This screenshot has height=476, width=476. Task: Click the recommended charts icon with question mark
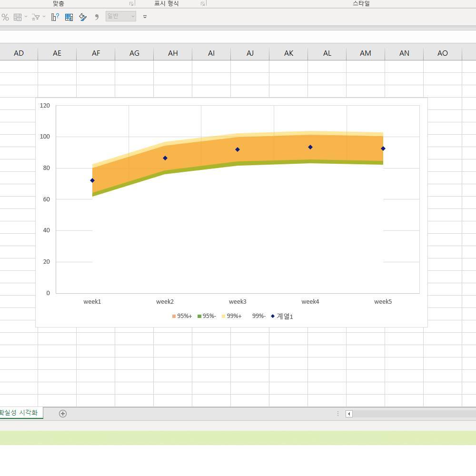click(55, 17)
